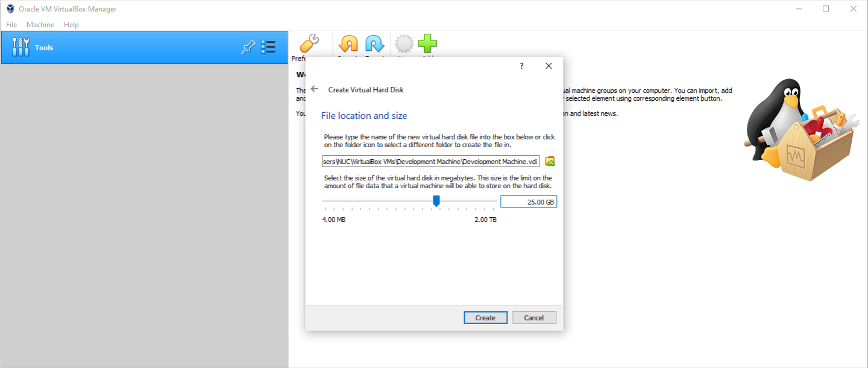Image resolution: width=868 pixels, height=368 pixels.
Task: Open the Help menu
Action: click(x=71, y=25)
